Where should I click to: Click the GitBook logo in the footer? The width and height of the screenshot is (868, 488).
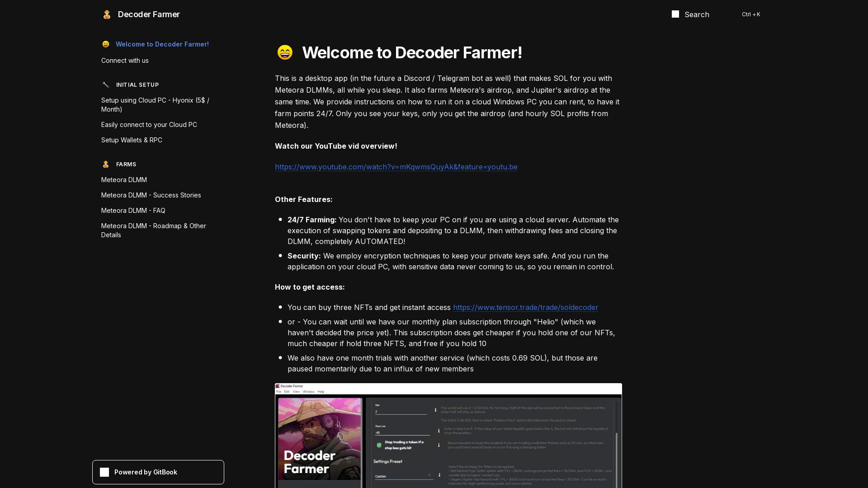click(x=104, y=472)
